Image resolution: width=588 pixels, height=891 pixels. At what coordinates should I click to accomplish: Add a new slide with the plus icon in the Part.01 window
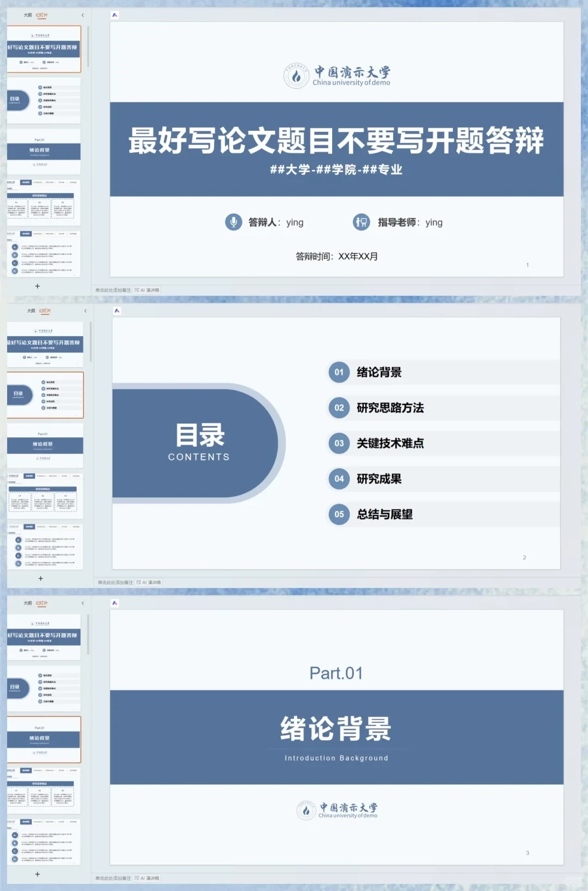pyautogui.click(x=38, y=874)
